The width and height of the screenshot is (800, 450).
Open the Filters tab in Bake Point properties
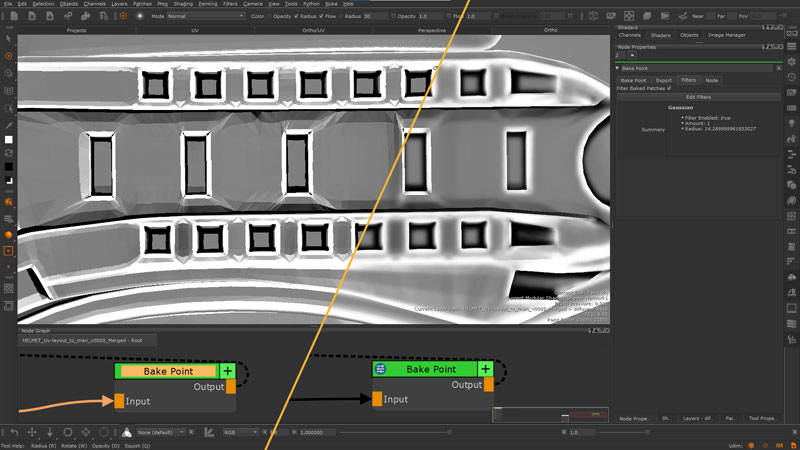(688, 80)
